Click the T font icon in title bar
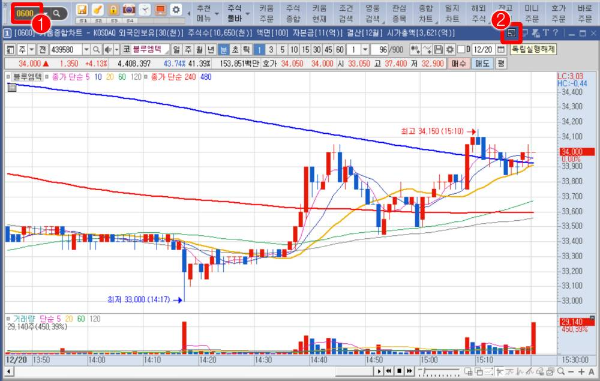The width and height of the screenshot is (600, 381). coord(546,33)
